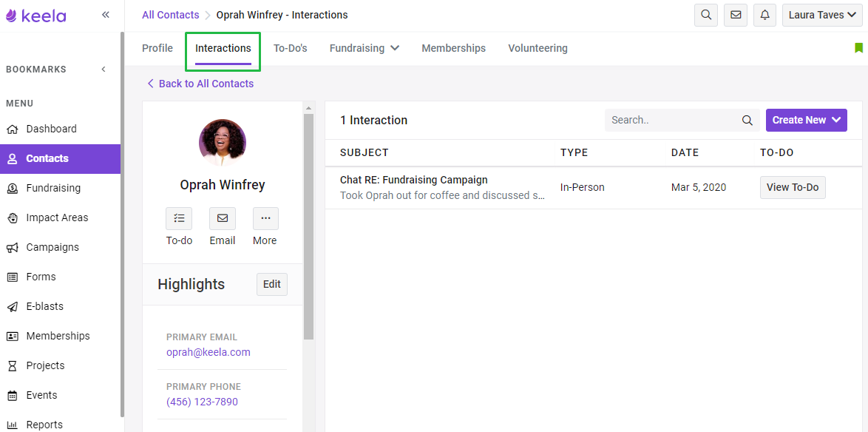Image resolution: width=868 pixels, height=432 pixels.
Task: Select the Interactions tab
Action: tap(223, 48)
